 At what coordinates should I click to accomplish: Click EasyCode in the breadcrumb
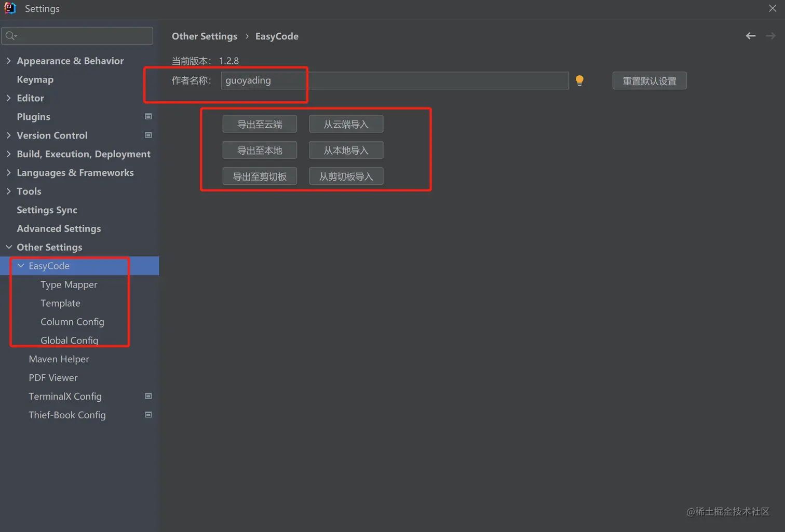[x=277, y=36]
